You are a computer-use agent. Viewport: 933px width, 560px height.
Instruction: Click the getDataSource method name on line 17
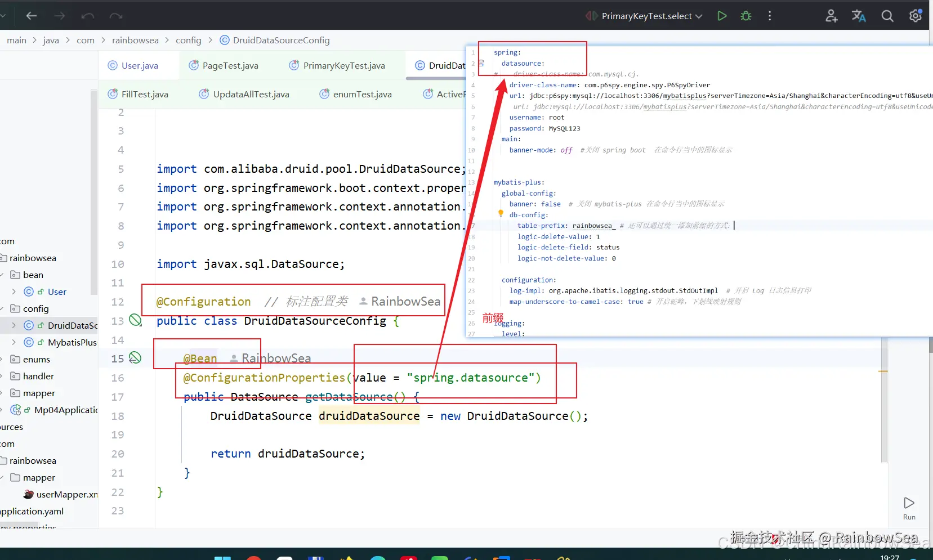point(349,397)
